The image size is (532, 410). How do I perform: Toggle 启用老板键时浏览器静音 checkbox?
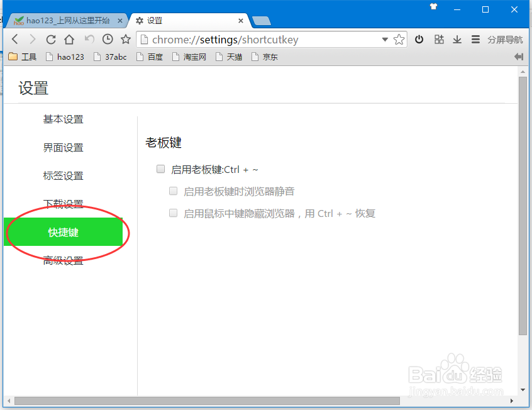coord(174,191)
